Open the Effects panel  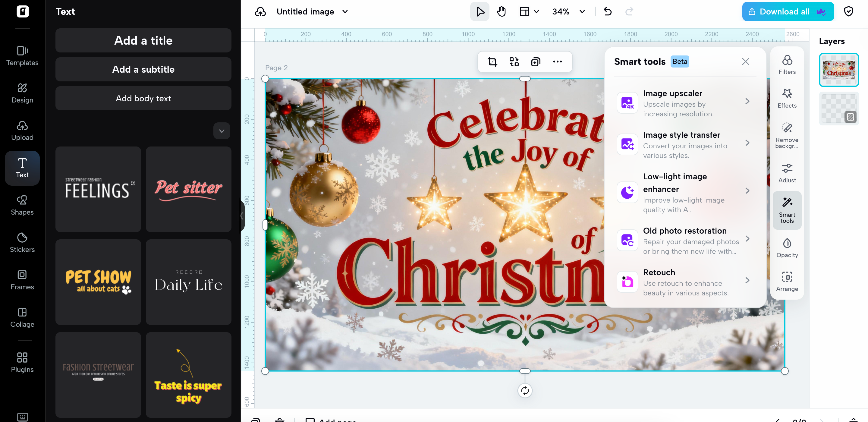(x=787, y=98)
